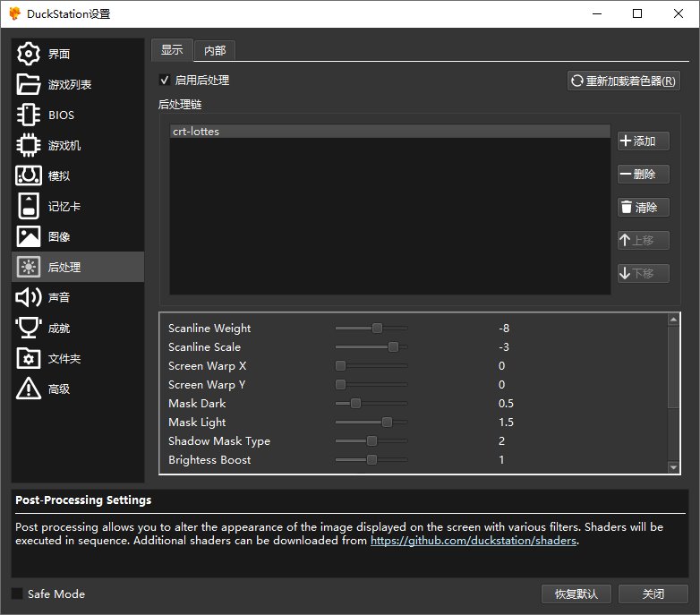Click the Scanline Weight slider handle
The width and height of the screenshot is (700, 615).
(377, 328)
